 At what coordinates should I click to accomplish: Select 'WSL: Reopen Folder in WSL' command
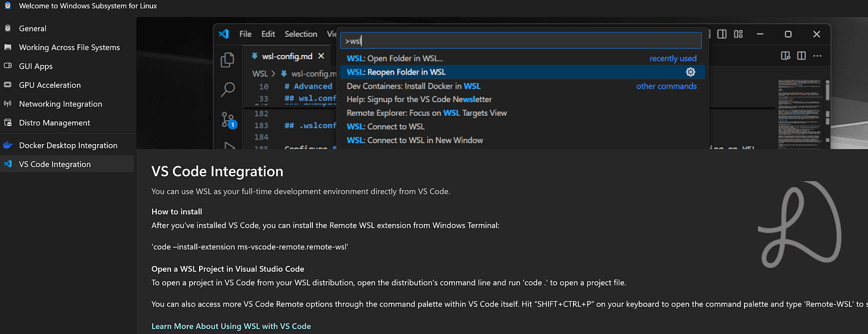coord(522,72)
